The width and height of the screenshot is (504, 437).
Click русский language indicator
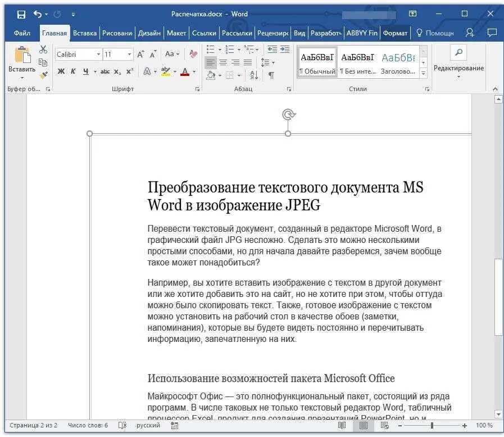148,425
